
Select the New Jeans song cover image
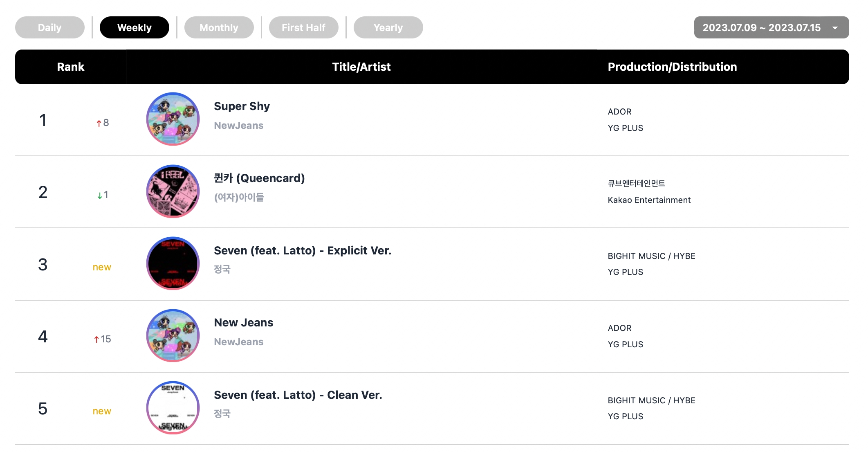173,335
